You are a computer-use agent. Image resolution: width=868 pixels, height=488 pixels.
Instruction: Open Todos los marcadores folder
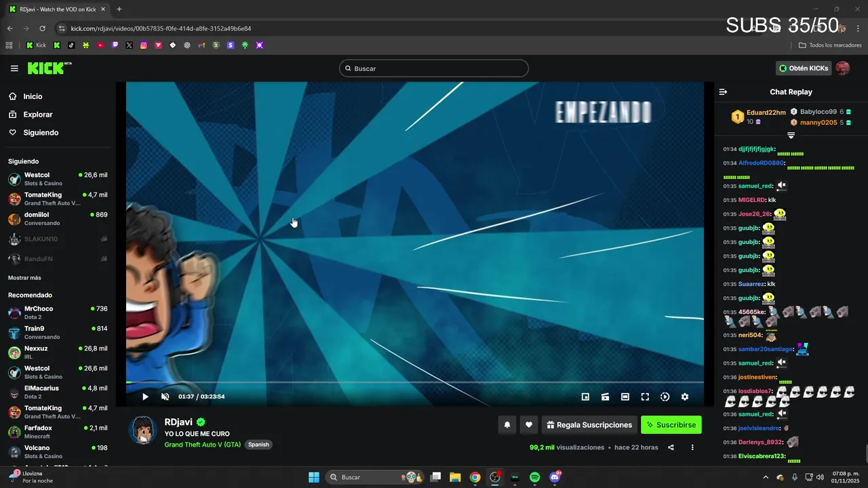pyautogui.click(x=830, y=45)
